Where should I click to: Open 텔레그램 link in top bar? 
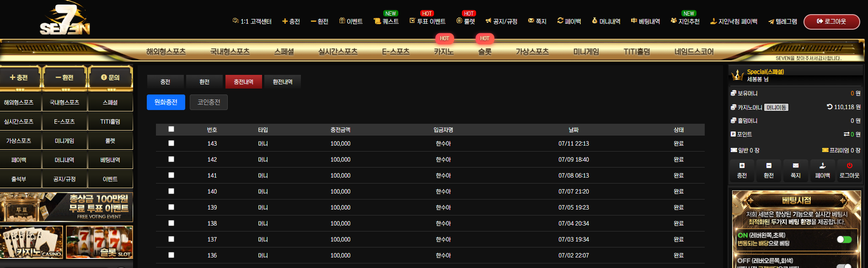pos(782,21)
